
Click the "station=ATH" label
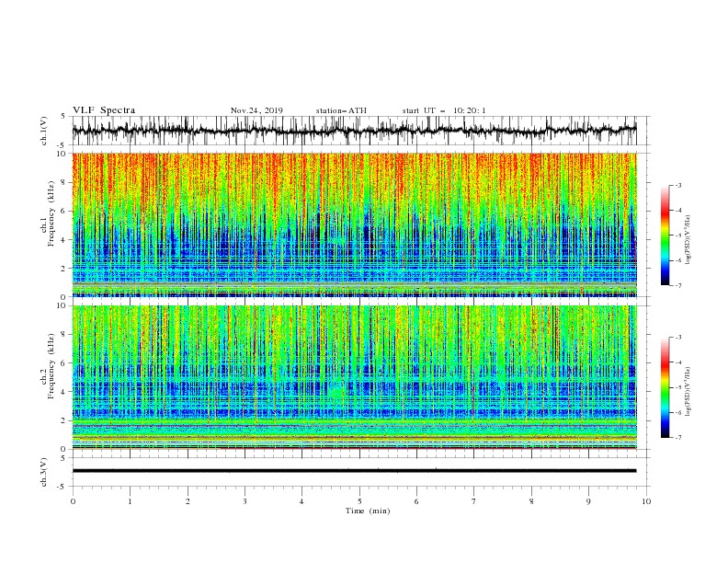[x=341, y=110]
